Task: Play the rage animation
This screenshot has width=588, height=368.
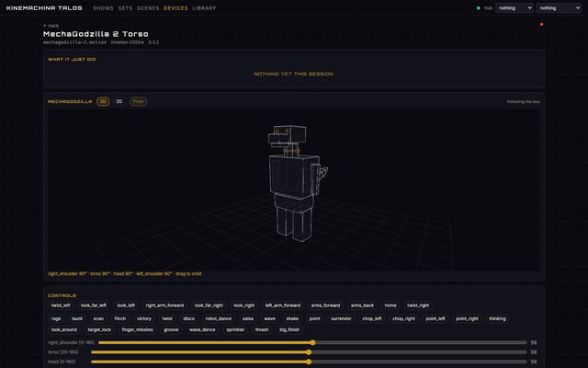Action: pos(56,318)
